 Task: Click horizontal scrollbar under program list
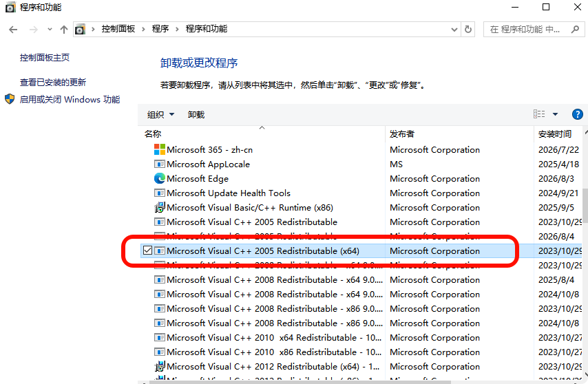[x=300, y=382]
